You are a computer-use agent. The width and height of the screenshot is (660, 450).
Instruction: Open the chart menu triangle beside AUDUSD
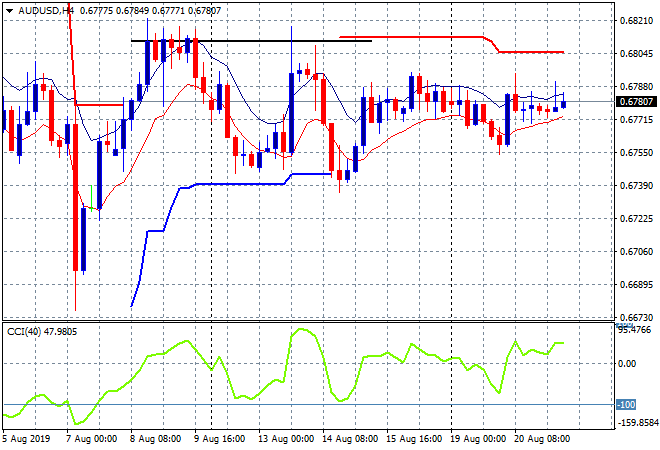(x=9, y=11)
